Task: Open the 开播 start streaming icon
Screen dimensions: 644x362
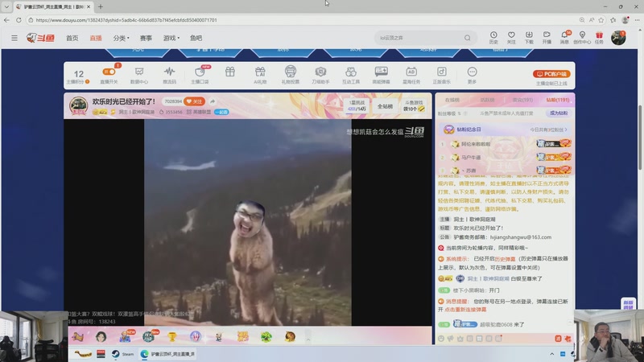Action: coord(547,37)
